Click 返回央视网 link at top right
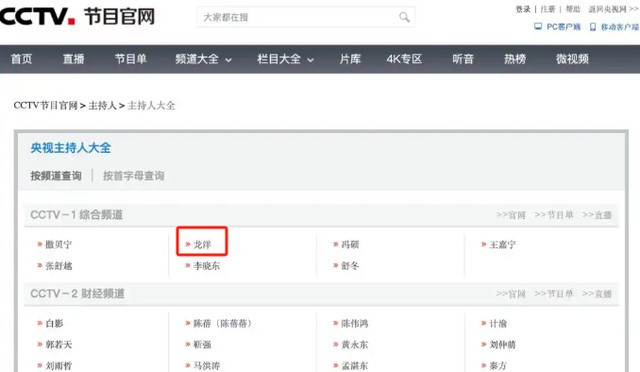The width and height of the screenshot is (640, 372). tap(613, 9)
